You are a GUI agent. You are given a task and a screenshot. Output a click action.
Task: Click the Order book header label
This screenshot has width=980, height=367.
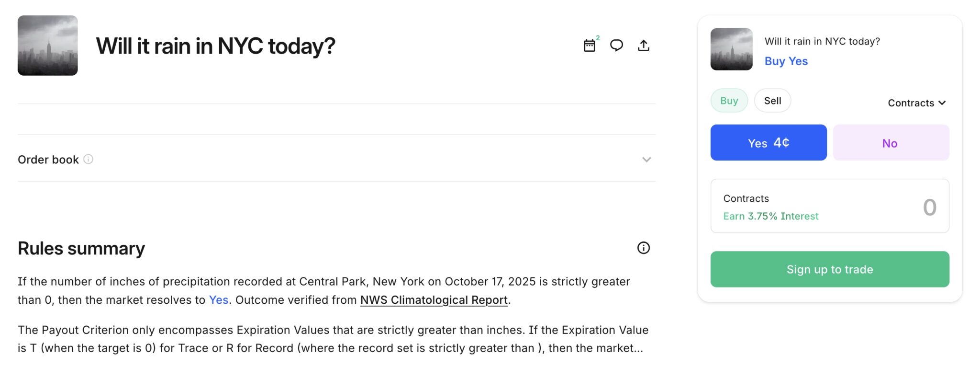[x=48, y=160]
